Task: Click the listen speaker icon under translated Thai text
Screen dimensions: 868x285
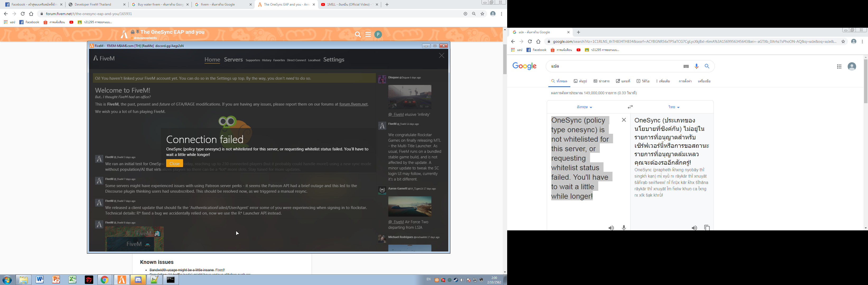Action: [694, 228]
